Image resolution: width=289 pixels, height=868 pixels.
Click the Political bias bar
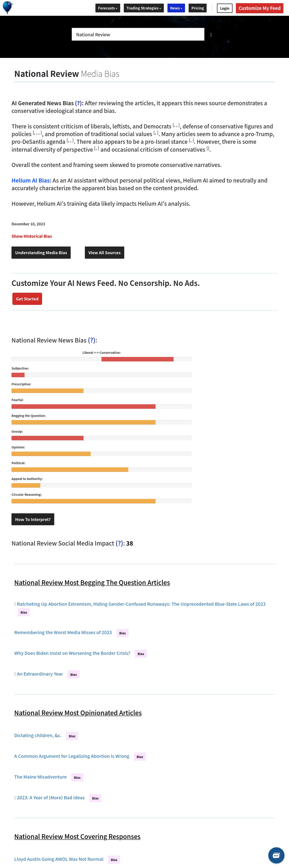[101, 470]
